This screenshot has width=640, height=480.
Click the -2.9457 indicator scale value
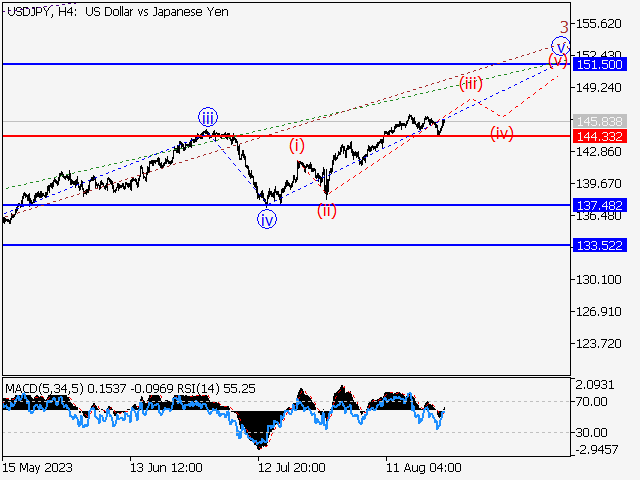(597, 450)
